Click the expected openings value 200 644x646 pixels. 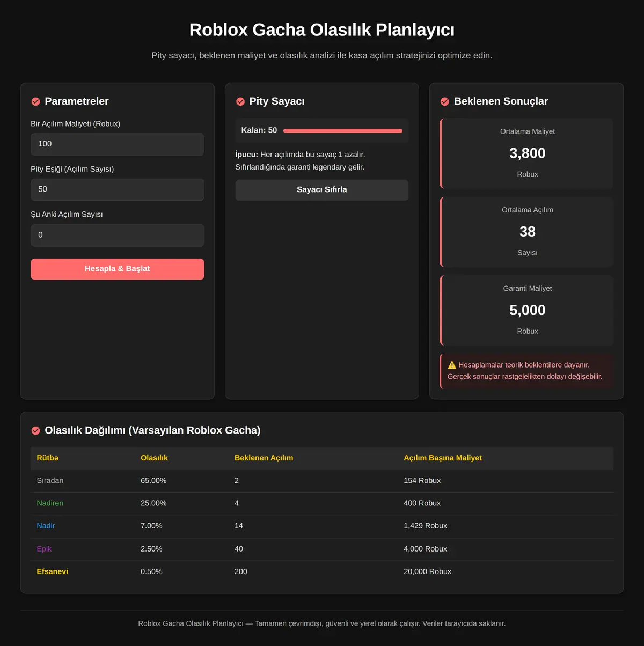coord(241,571)
